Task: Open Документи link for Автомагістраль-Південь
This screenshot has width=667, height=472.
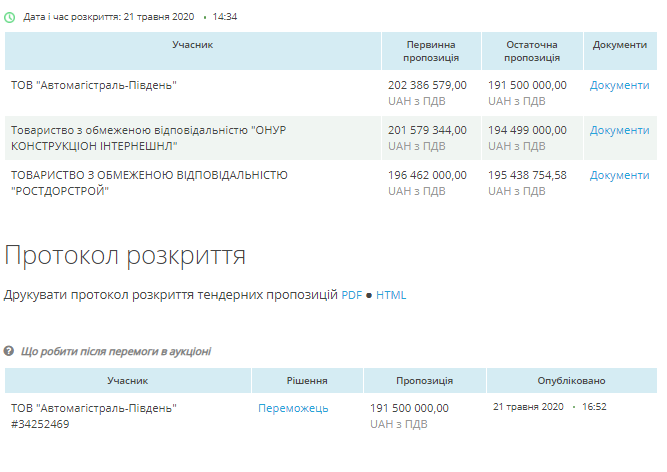Action: (619, 85)
